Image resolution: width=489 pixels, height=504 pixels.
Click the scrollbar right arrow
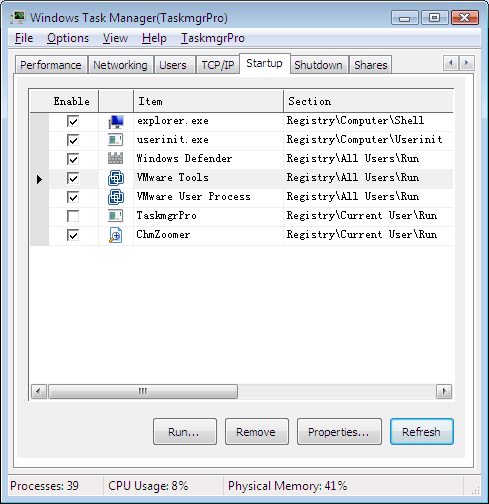pyautogui.click(x=444, y=391)
